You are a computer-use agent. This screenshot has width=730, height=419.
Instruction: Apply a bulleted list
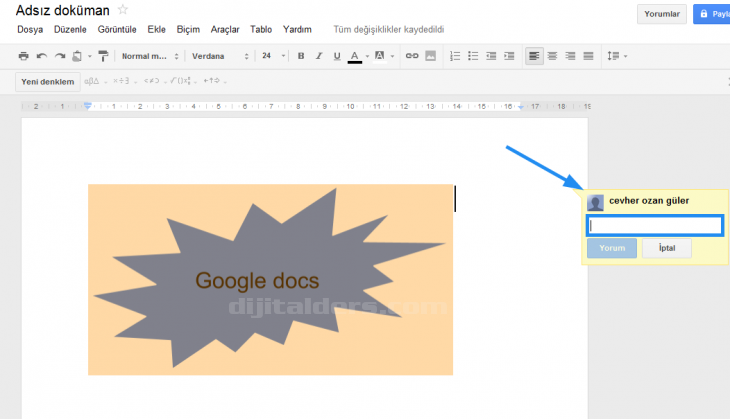click(473, 56)
